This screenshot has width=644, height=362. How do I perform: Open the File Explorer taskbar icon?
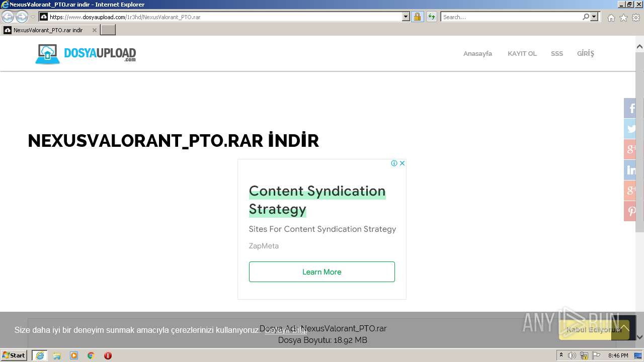[57, 355]
